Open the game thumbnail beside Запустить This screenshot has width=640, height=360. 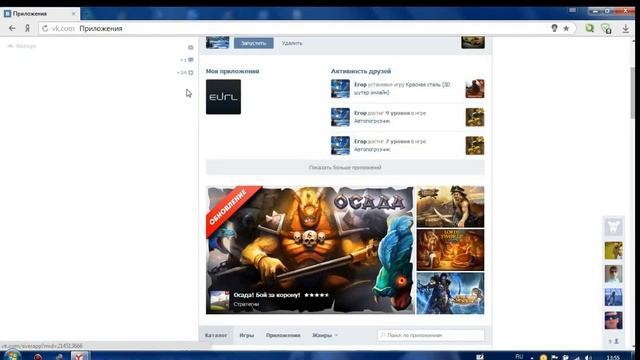click(217, 42)
